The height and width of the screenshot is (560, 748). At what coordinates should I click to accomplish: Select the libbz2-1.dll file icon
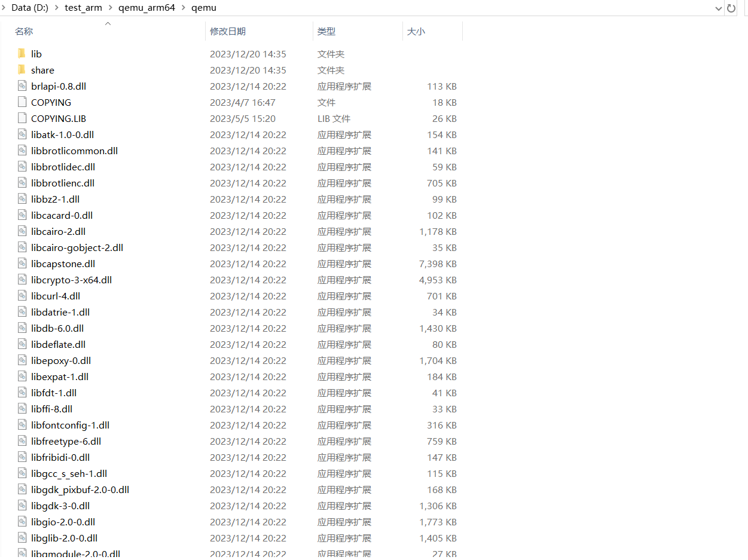(x=22, y=199)
